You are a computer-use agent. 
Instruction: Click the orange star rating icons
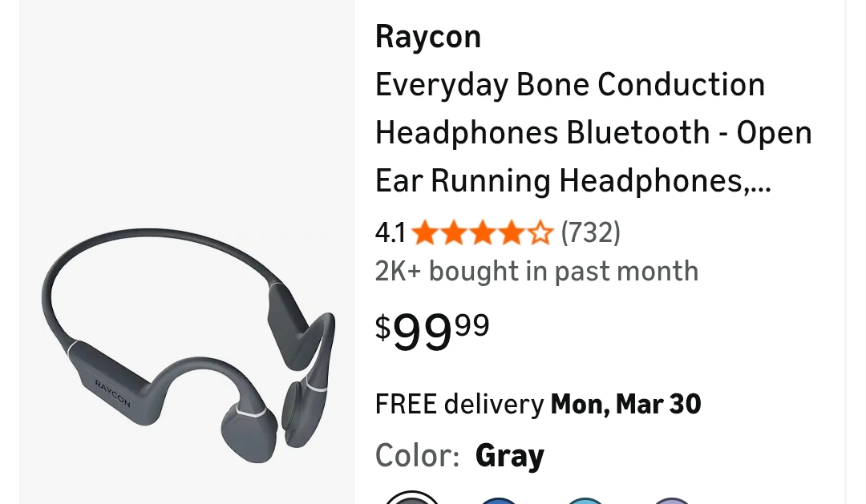(x=482, y=232)
